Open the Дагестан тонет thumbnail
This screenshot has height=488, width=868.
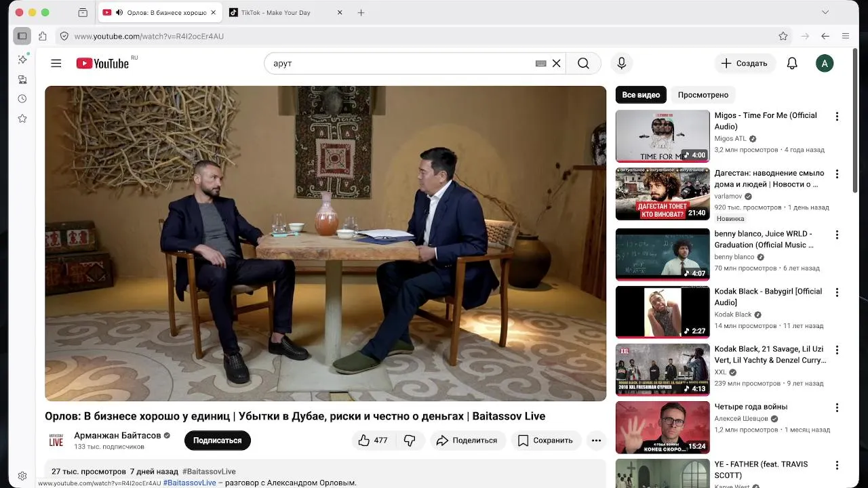click(663, 194)
